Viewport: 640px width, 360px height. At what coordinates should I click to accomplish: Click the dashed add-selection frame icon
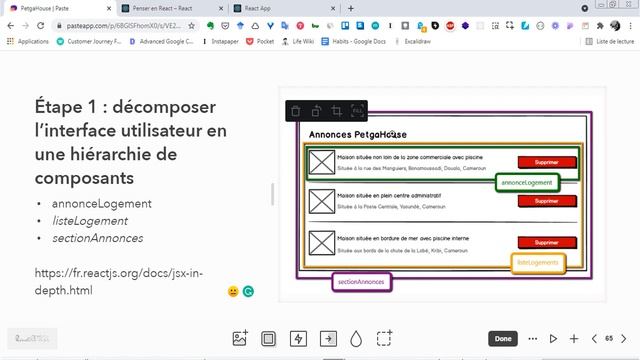[384, 338]
